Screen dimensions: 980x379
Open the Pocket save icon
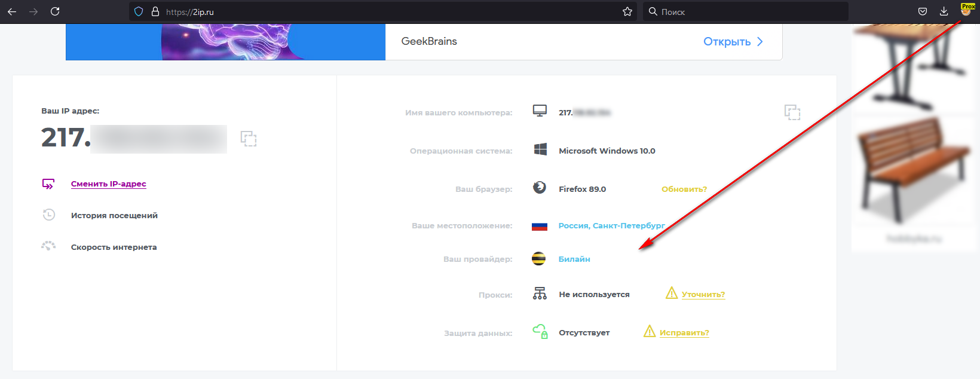pyautogui.click(x=923, y=11)
